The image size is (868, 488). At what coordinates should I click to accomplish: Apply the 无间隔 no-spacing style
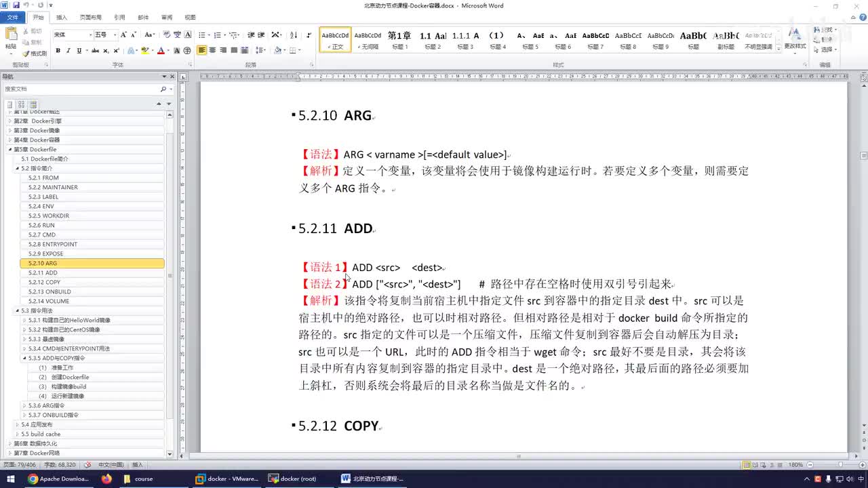click(x=368, y=39)
